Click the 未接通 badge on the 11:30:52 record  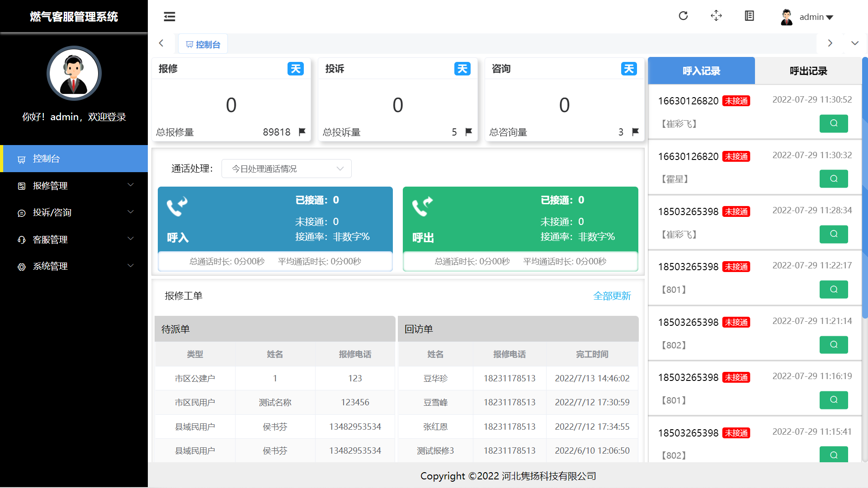tap(736, 101)
